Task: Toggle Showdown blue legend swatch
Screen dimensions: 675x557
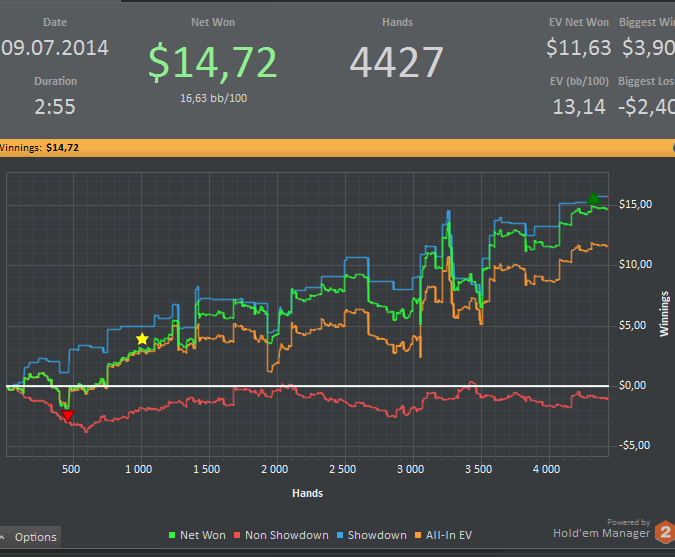Action: tap(340, 535)
